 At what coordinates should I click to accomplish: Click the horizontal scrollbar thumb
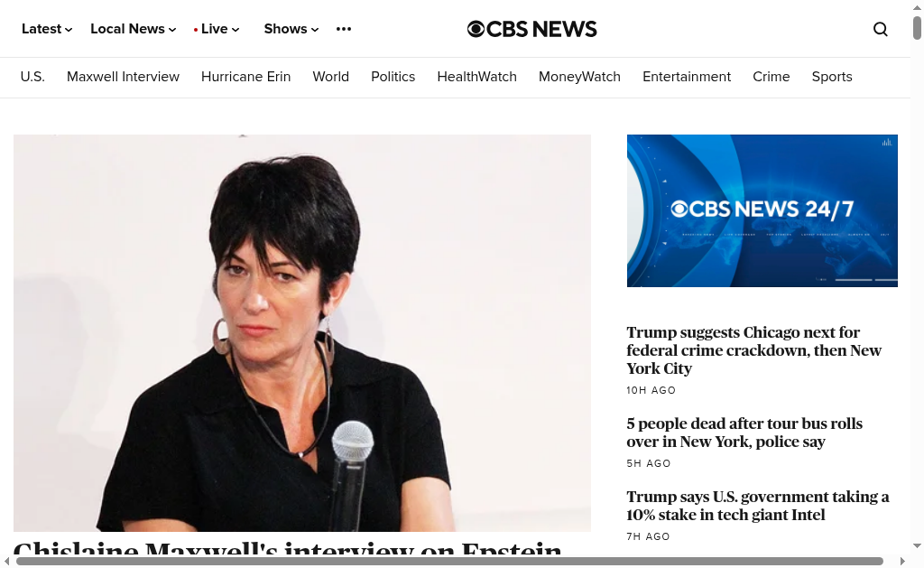coord(449,561)
